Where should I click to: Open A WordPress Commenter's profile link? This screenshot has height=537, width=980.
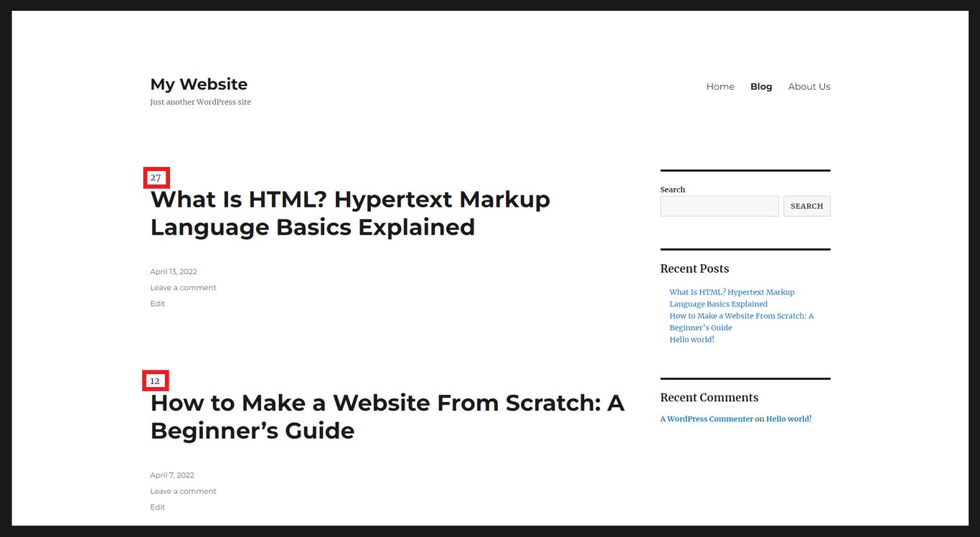pos(706,419)
